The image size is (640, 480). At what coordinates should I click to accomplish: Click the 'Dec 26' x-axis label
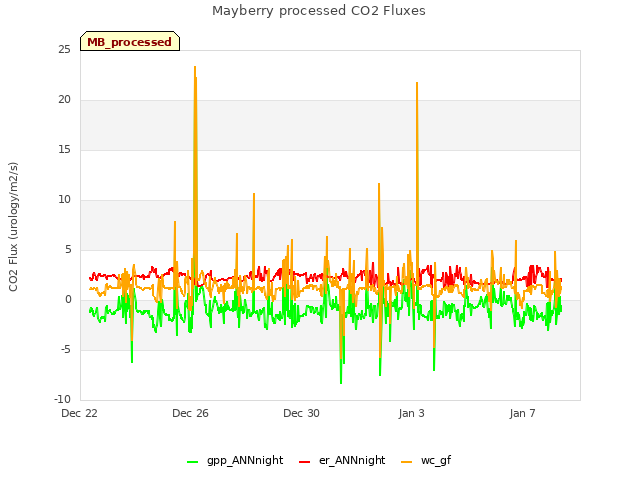click(190, 413)
